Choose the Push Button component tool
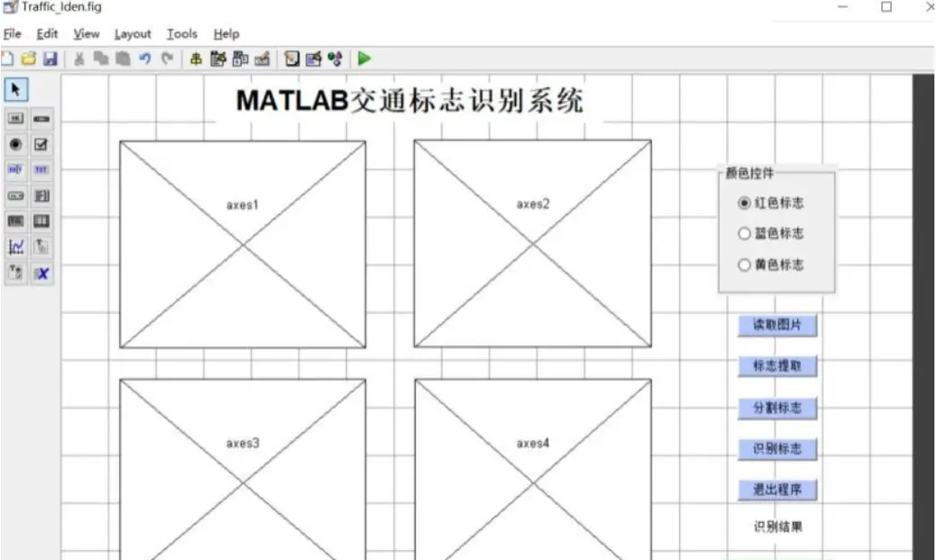Image resolution: width=938 pixels, height=560 pixels. point(15,119)
